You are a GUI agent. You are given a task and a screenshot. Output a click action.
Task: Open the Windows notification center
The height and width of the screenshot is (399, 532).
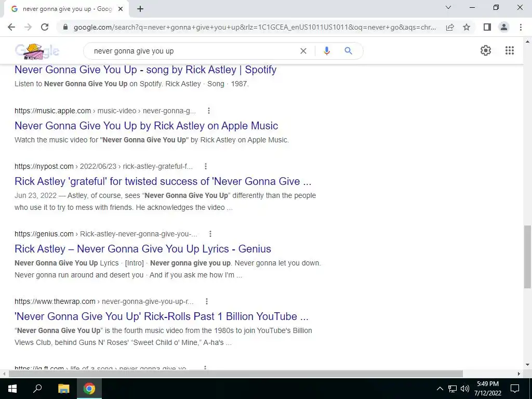point(515,389)
